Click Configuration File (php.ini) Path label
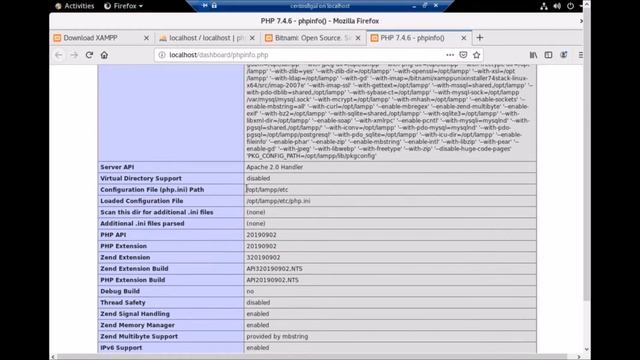Viewport: 640px width, 360px height. click(152, 190)
